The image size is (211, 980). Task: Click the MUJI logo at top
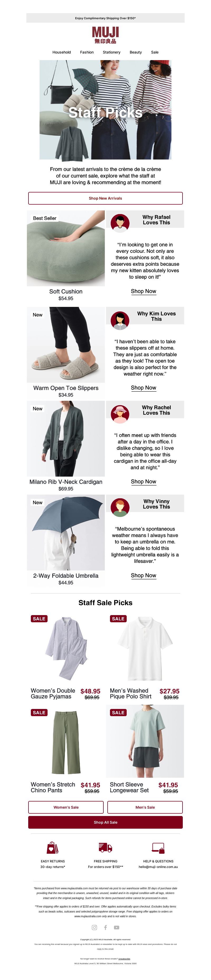point(105,35)
